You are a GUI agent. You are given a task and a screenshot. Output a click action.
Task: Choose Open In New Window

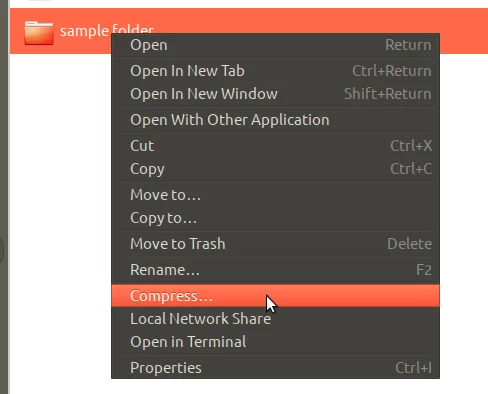[275, 94]
